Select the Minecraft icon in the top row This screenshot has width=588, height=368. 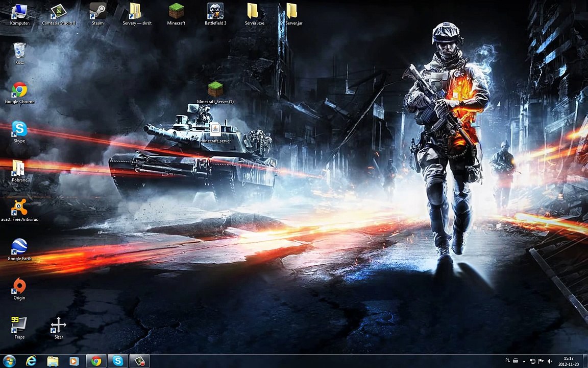(176, 14)
